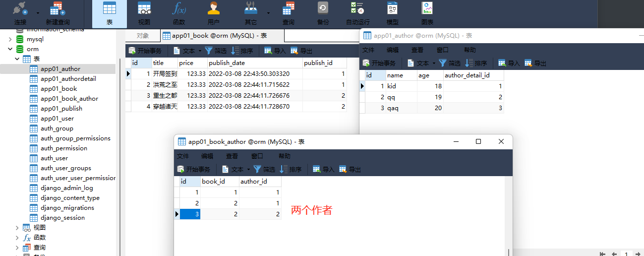Click 排序 sort in app01_author window
The image size is (644, 256).
coord(476,63)
